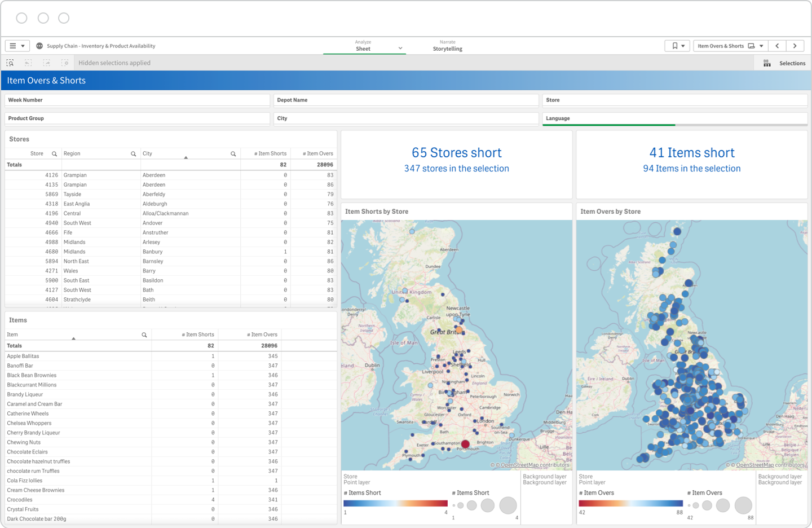Search in the Store column
812x528 pixels.
(x=54, y=153)
